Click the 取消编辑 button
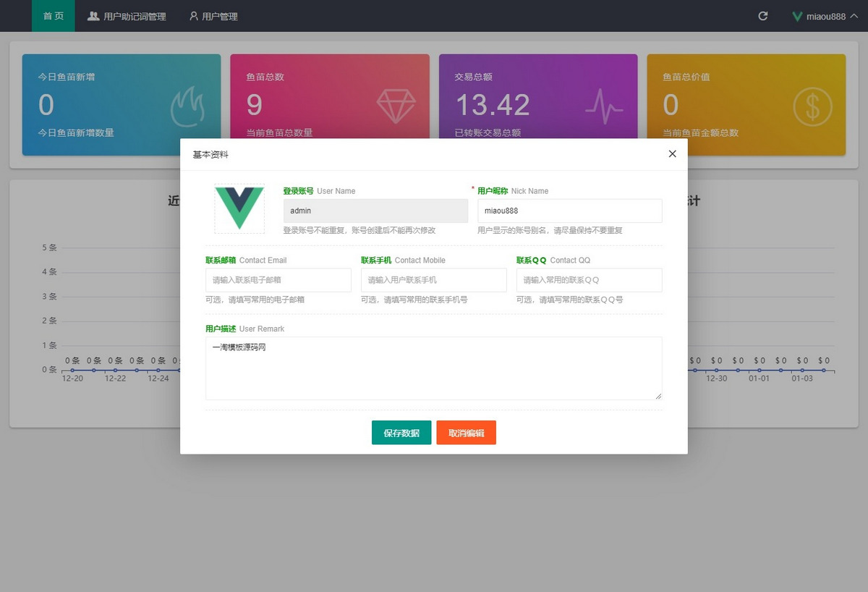This screenshot has height=592, width=868. coord(466,432)
